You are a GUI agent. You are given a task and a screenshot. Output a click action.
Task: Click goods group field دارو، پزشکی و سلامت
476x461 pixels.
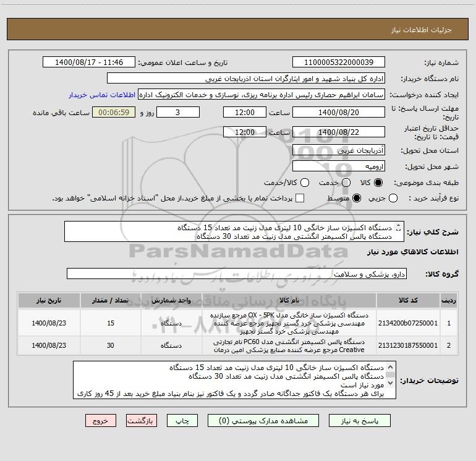click(x=237, y=274)
